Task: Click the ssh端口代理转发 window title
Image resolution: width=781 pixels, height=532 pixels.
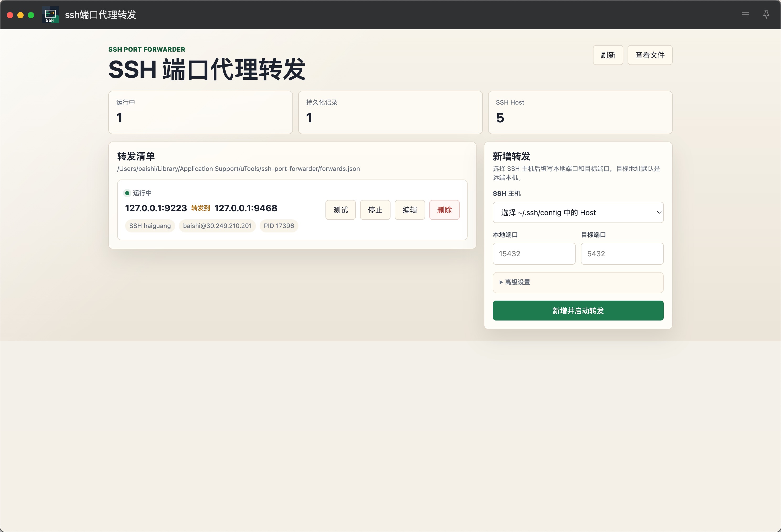Action: point(100,15)
